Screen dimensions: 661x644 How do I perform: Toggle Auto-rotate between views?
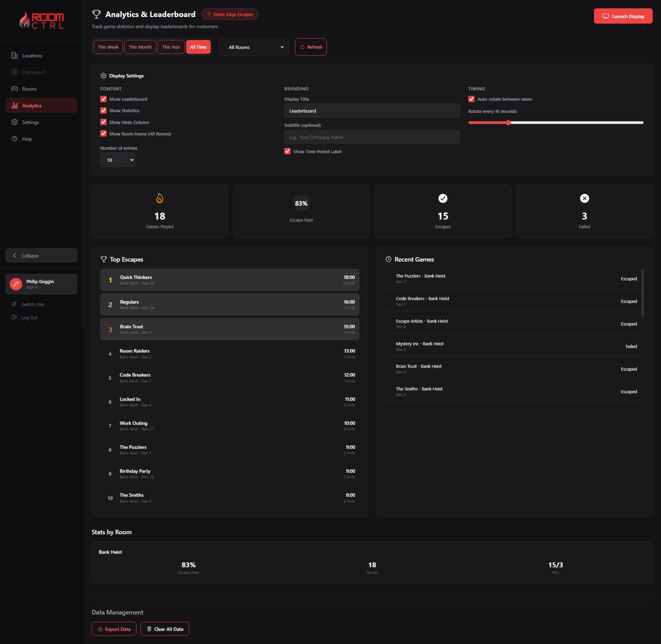coord(471,99)
